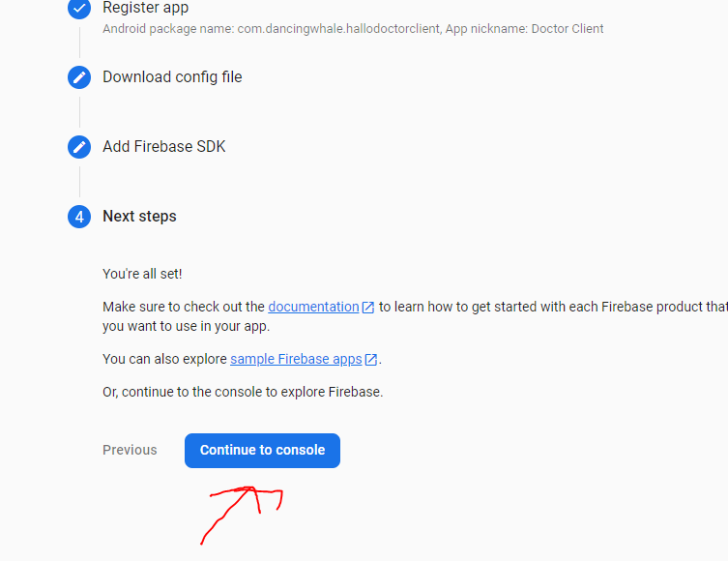The width and height of the screenshot is (728, 561).
Task: Click the Android package name subtitle text
Action: coord(353,29)
